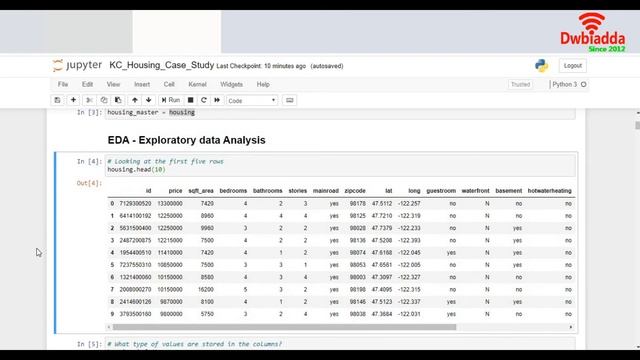The image size is (640, 360).
Task: Click the Python logo icon
Action: (x=541, y=66)
